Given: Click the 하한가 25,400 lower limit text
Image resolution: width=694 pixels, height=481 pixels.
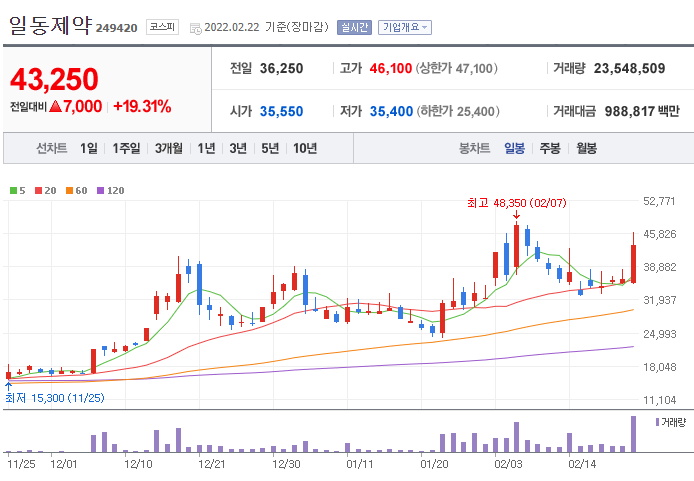Looking at the screenshot, I should [x=458, y=112].
